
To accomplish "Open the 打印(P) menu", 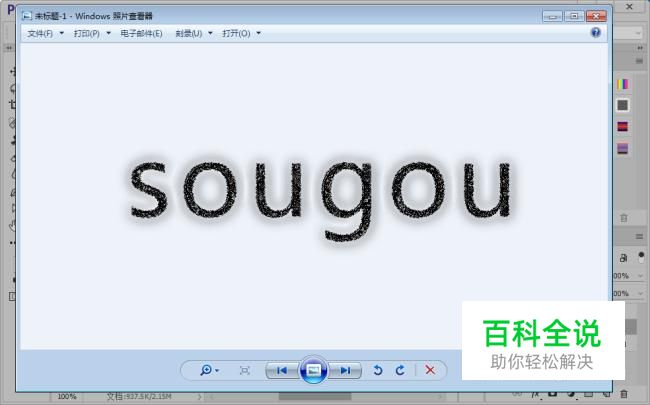I will pos(87,34).
